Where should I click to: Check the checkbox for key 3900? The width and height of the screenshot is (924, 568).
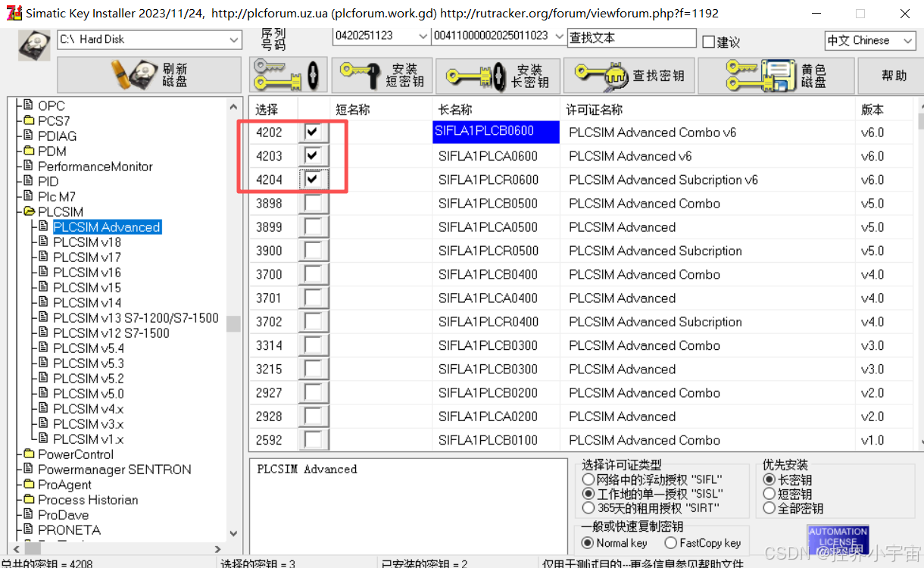coord(312,251)
